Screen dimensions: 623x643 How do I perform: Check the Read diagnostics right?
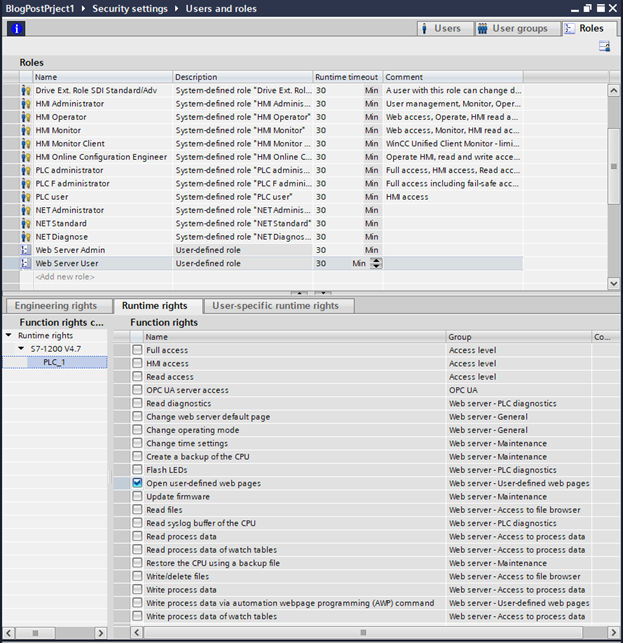(x=138, y=403)
